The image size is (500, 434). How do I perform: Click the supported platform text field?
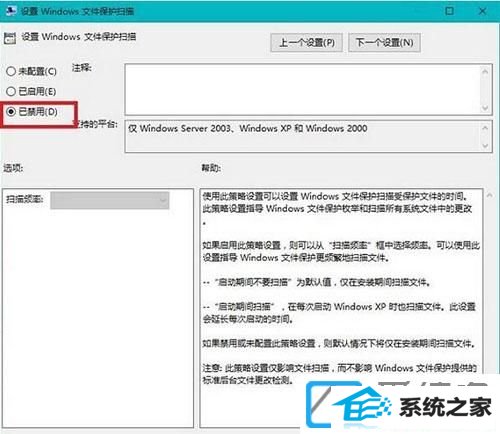click(303, 137)
